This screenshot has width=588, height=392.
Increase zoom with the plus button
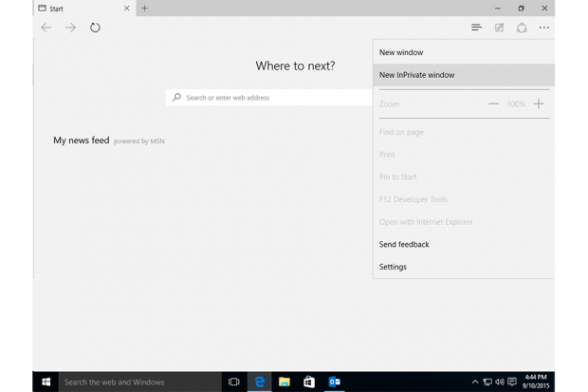539,103
